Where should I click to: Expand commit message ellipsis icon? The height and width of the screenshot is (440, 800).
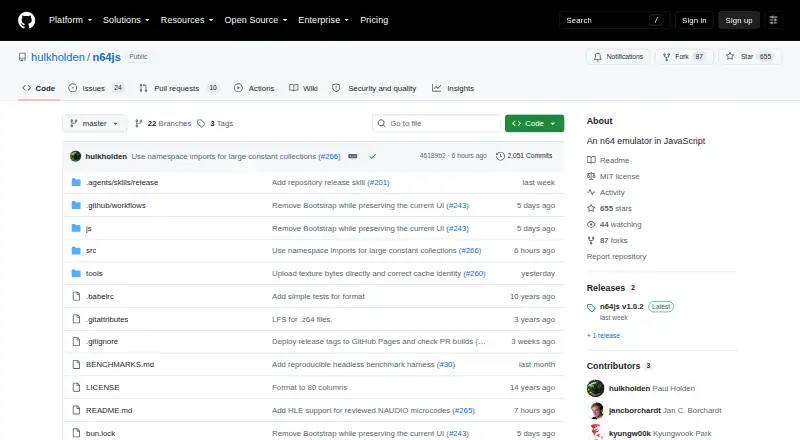click(x=353, y=156)
